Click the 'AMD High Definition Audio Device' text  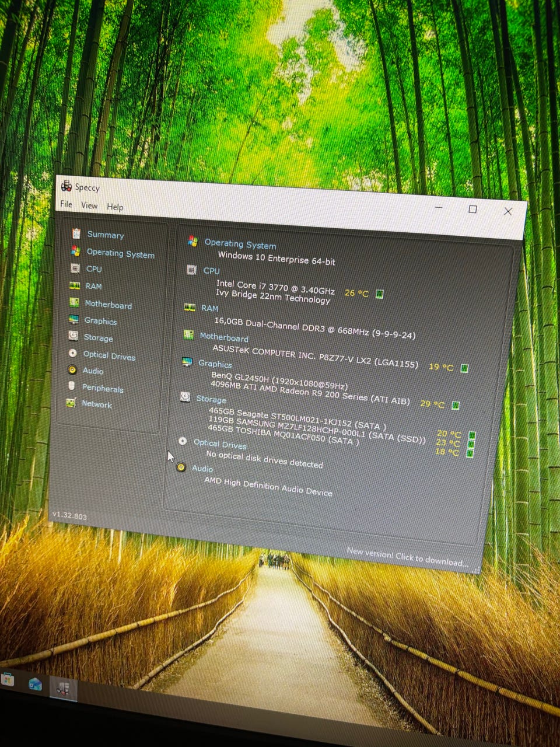click(268, 486)
